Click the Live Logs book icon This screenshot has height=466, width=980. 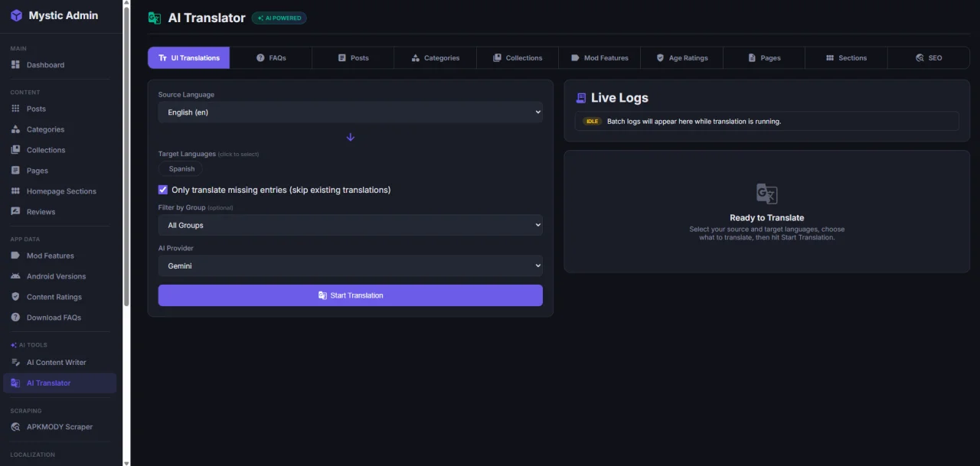click(x=581, y=98)
